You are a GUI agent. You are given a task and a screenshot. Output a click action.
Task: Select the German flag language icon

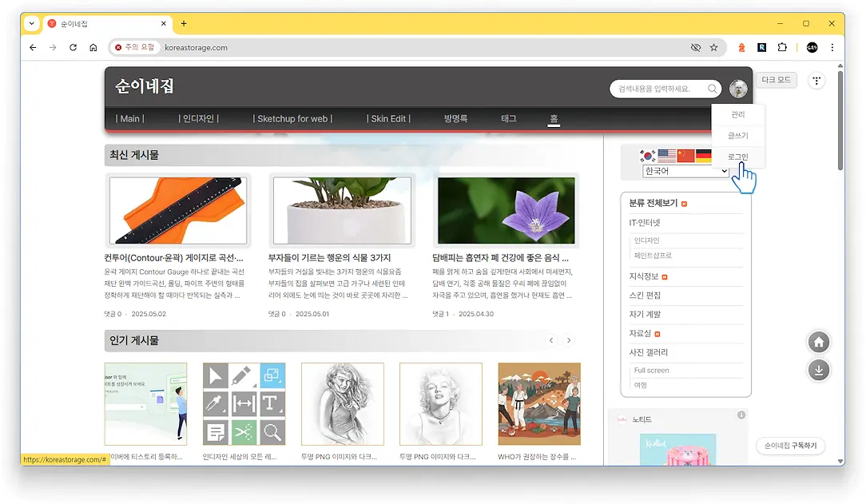point(703,155)
